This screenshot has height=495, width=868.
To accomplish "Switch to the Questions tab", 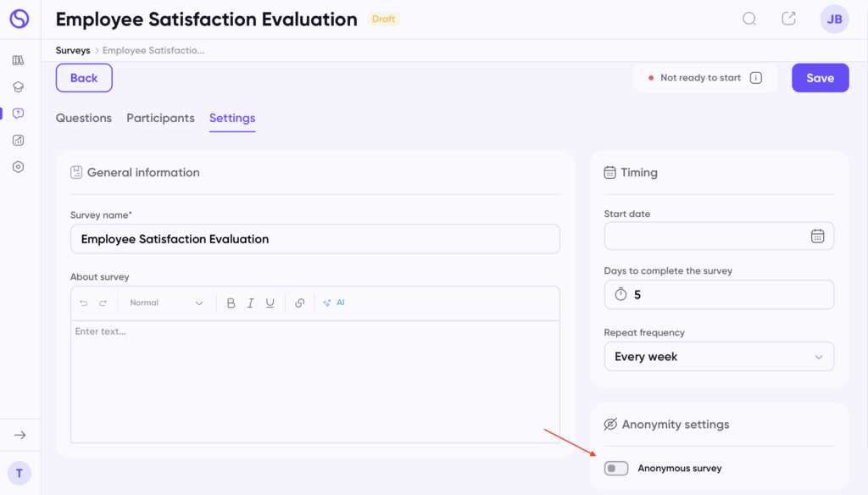I will (x=84, y=118).
